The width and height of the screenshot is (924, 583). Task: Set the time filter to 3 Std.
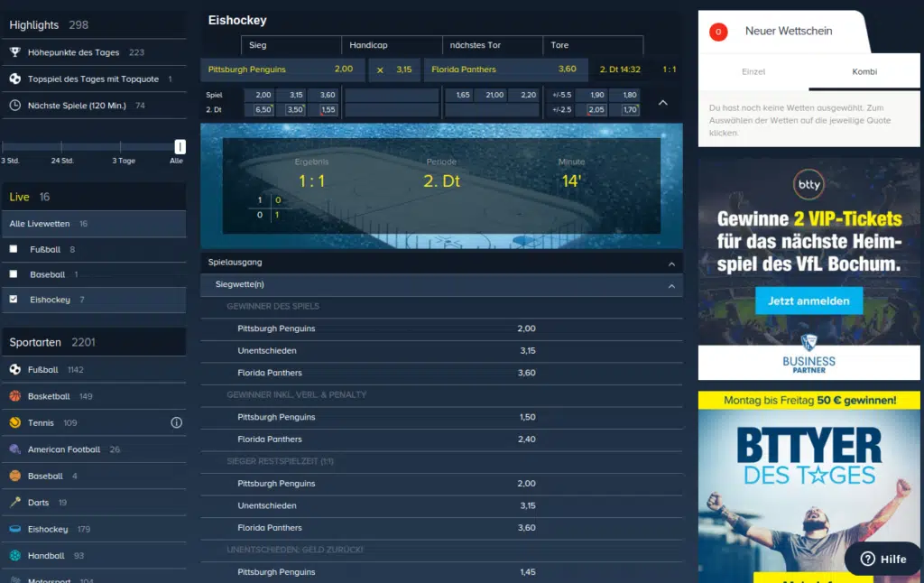[10, 161]
